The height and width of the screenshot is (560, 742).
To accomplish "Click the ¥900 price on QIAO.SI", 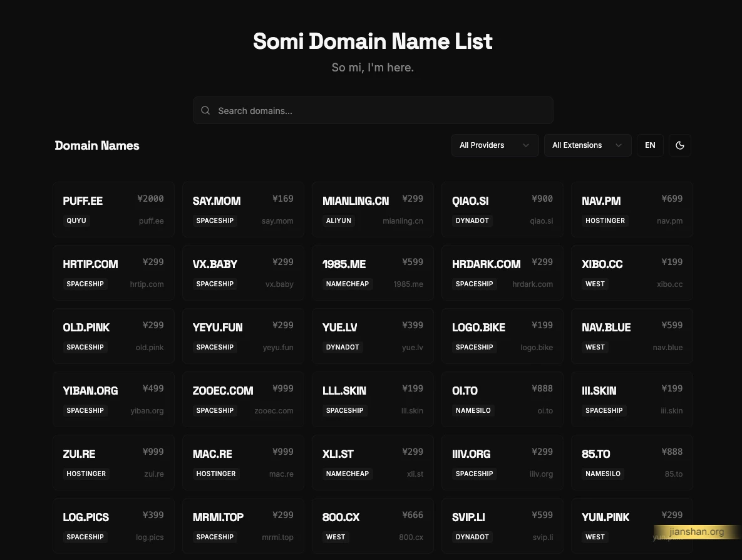I will coord(542,199).
